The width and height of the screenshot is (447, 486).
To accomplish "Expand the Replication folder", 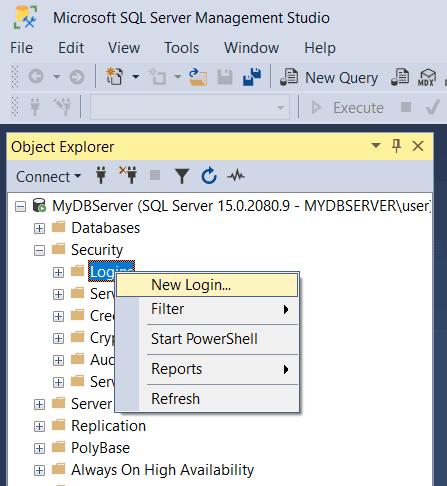I will pyautogui.click(x=39, y=426).
